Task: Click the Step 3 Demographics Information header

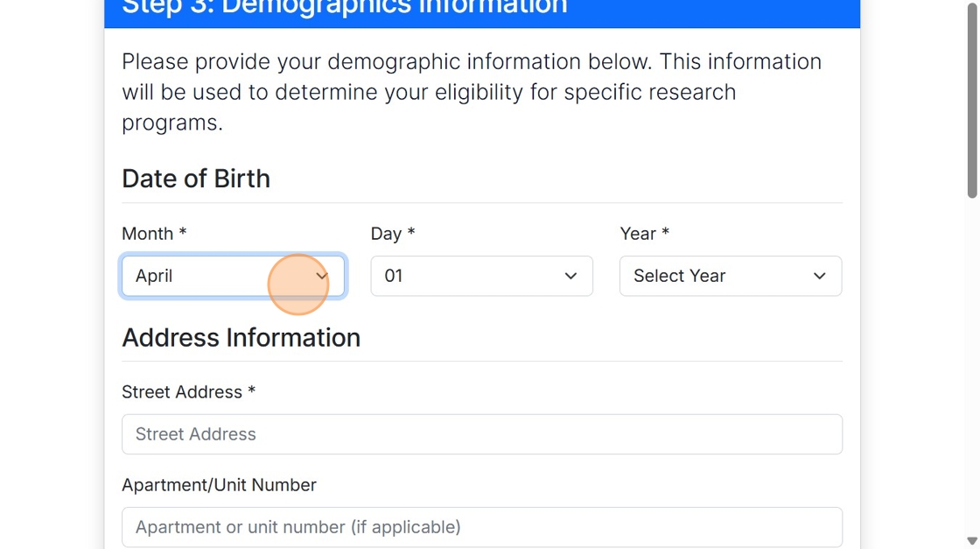Action: tap(345, 9)
